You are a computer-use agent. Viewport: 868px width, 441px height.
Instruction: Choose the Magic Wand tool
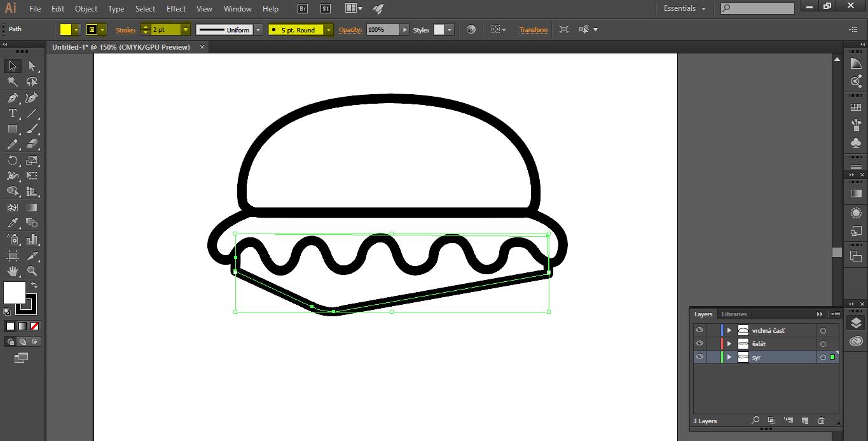pyautogui.click(x=12, y=82)
